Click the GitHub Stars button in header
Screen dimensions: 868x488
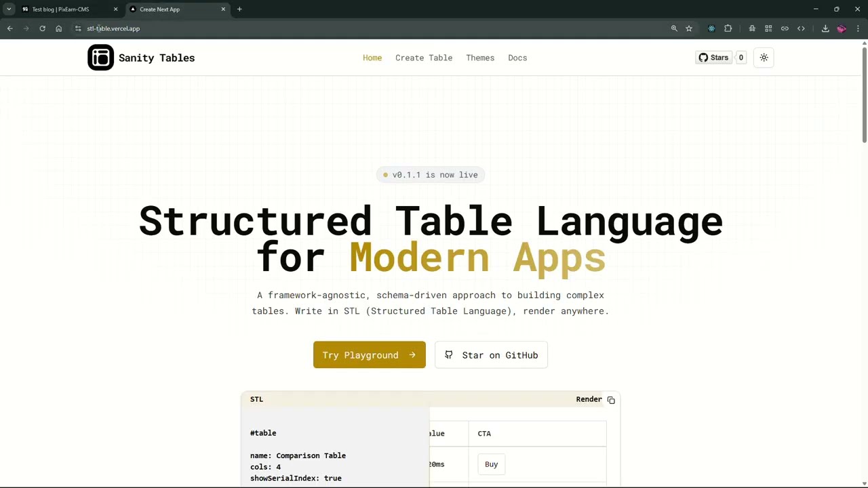pos(713,58)
